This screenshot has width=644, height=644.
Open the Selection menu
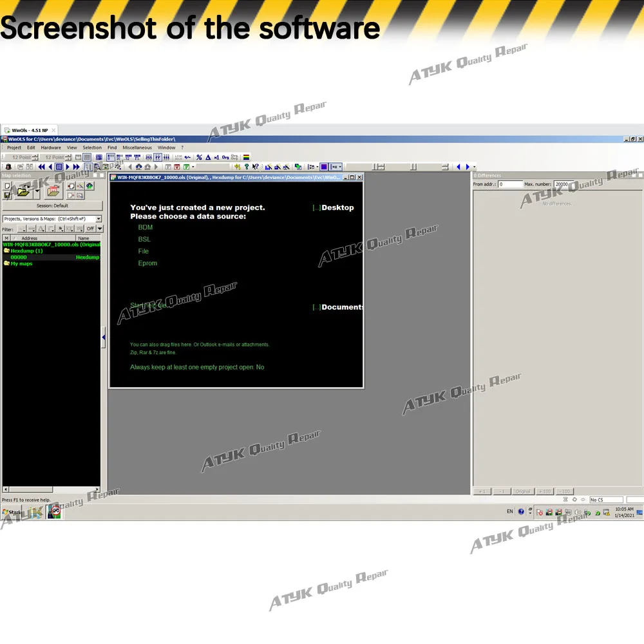coord(92,148)
